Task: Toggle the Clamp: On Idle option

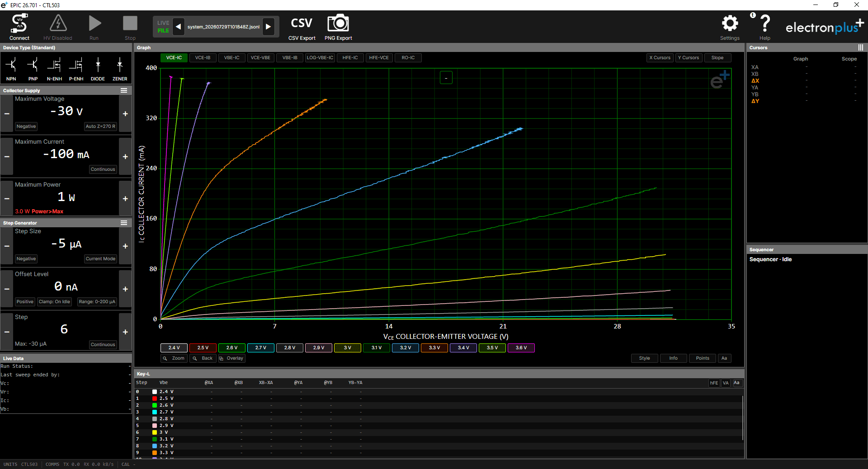Action: (54, 302)
